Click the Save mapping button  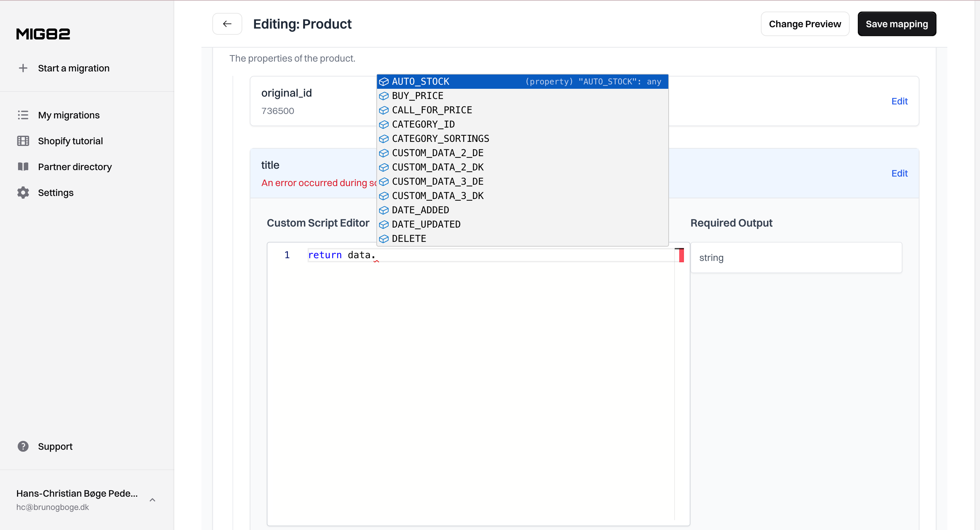pos(897,23)
